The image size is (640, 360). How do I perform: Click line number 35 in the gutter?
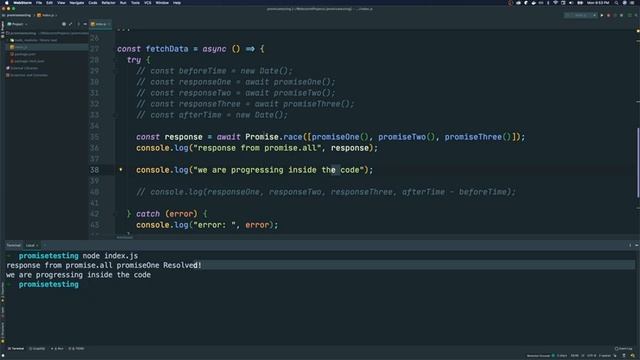(94, 137)
